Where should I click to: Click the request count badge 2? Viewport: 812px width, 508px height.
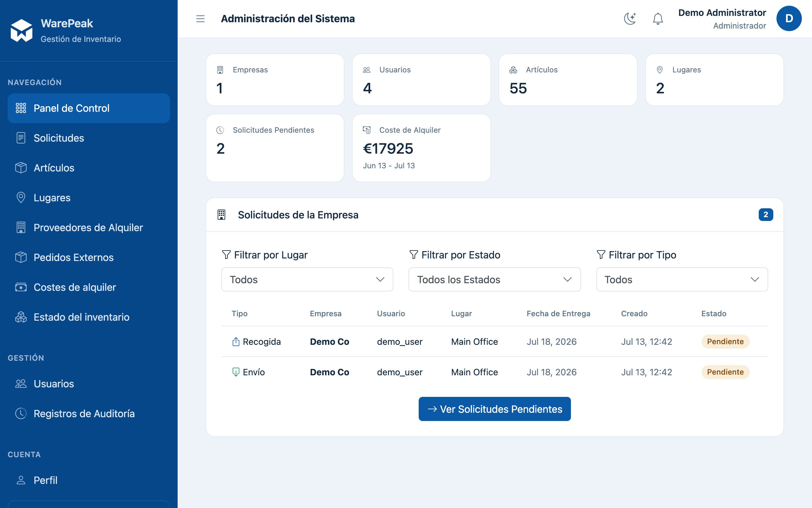766,215
